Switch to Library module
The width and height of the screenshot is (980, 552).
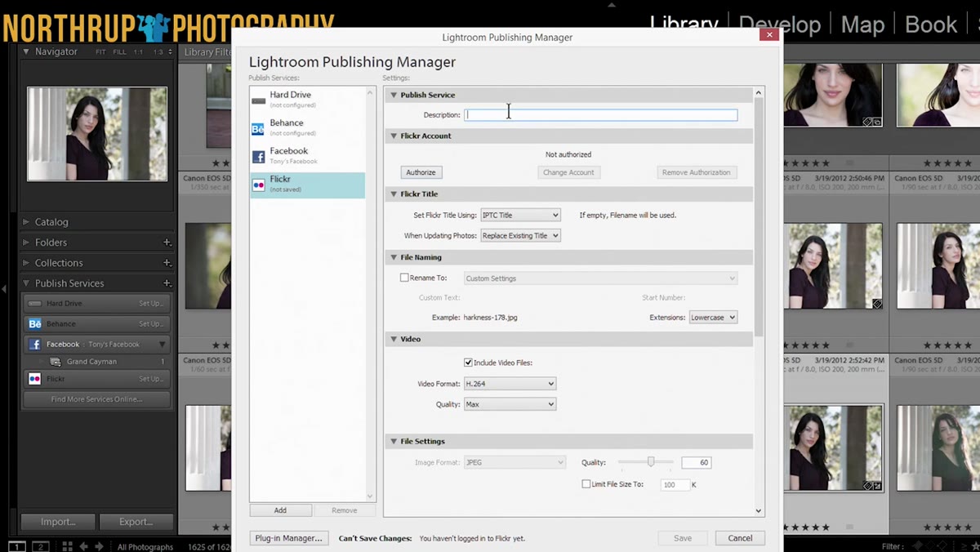684,24
